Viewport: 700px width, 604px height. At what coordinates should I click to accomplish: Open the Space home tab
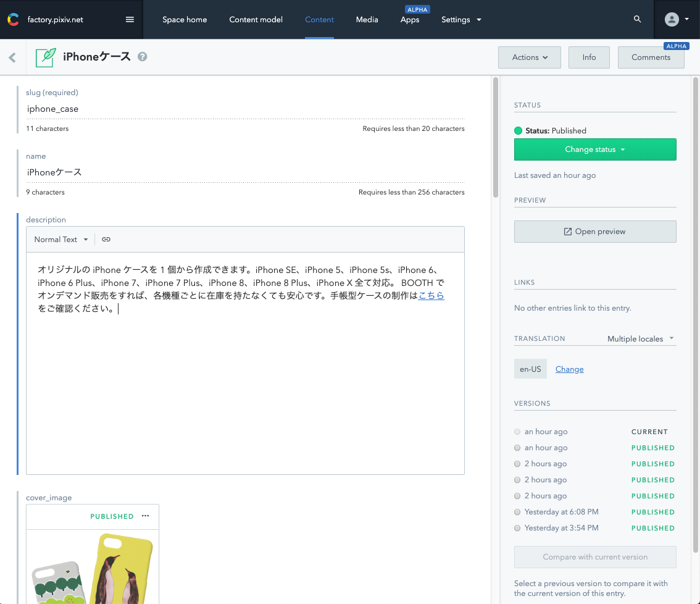[x=185, y=20]
